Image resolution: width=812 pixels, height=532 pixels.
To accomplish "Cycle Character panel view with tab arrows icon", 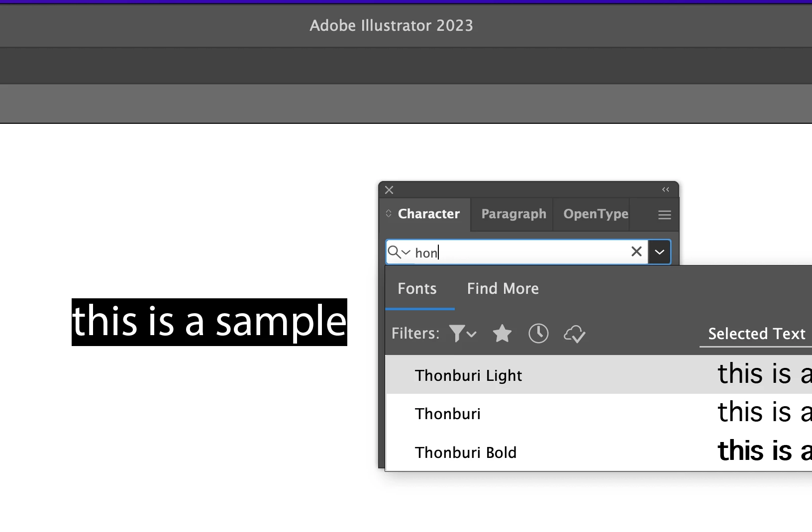I will pos(389,213).
